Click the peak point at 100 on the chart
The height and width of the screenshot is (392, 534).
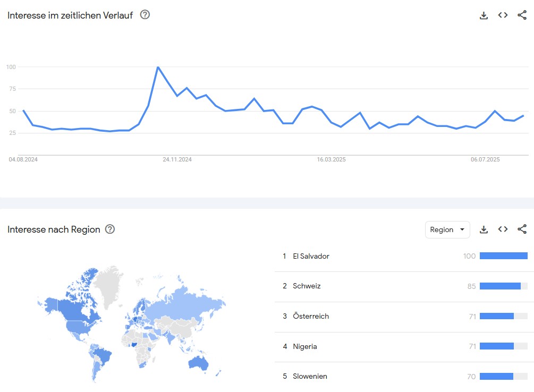(158, 67)
